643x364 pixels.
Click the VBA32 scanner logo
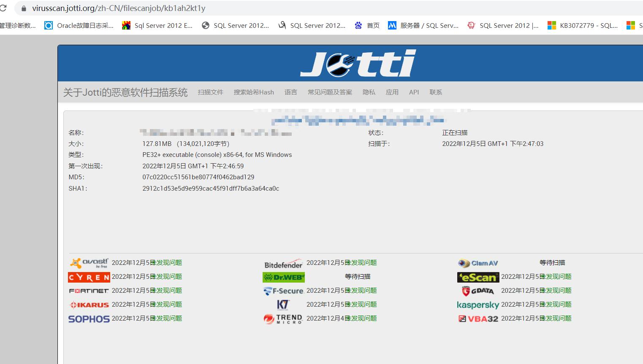[478, 319]
